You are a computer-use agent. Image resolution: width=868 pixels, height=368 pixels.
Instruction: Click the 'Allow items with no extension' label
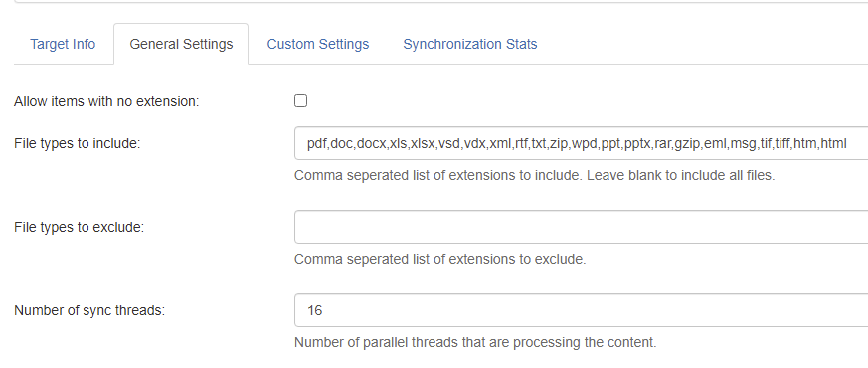click(106, 101)
